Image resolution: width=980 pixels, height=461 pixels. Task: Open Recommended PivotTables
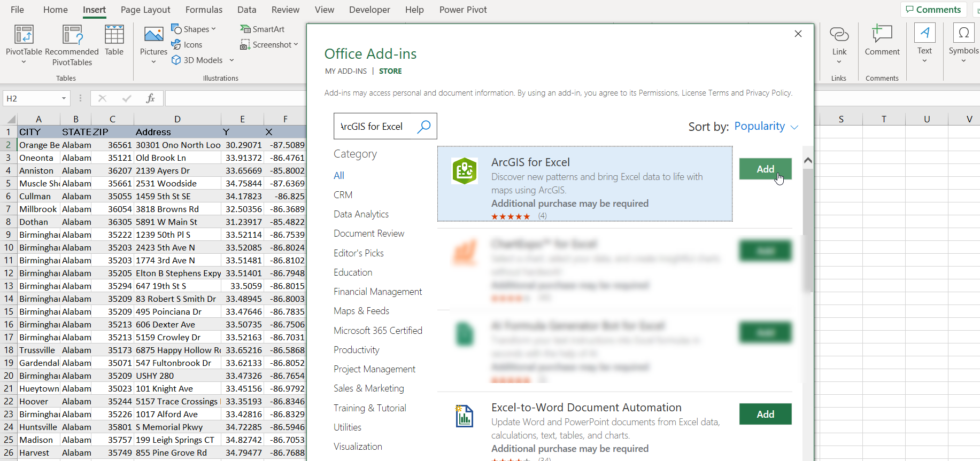pyautogui.click(x=72, y=45)
